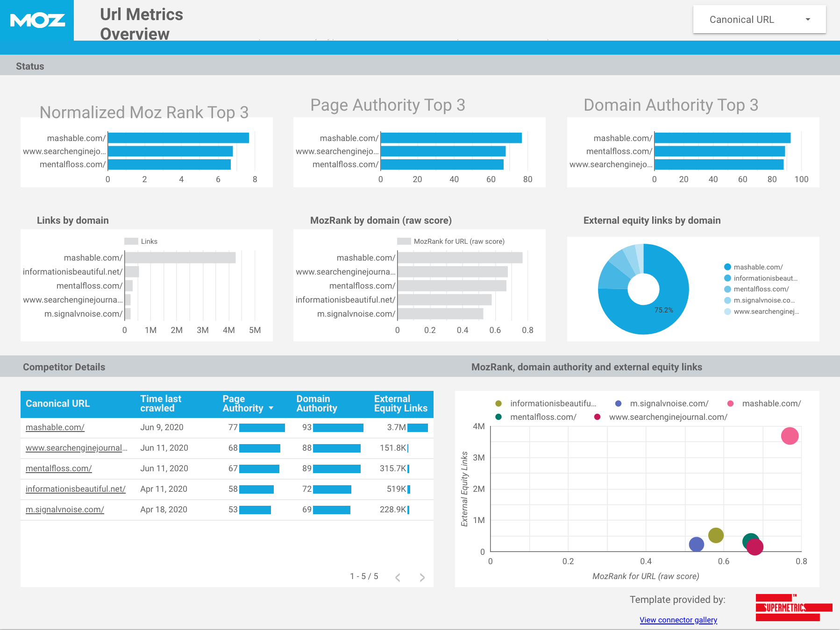
Task: Click mashable.com/ bar in Links by domain
Action: (180, 258)
